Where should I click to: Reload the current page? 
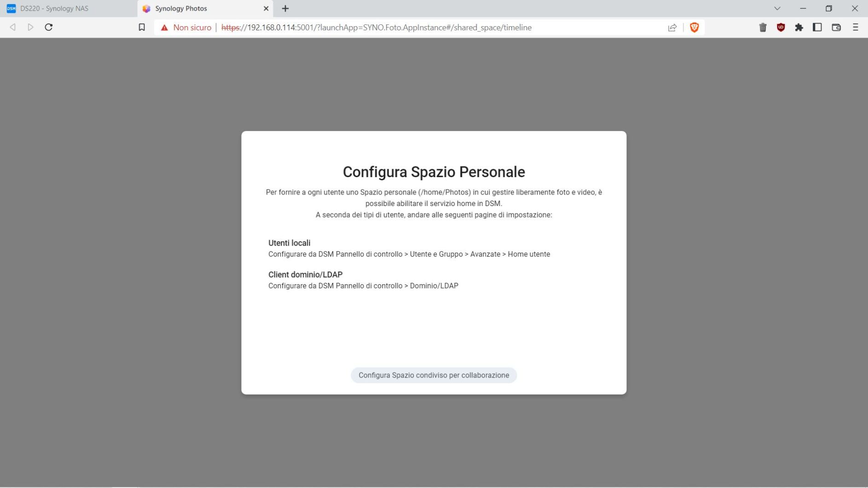click(x=49, y=28)
